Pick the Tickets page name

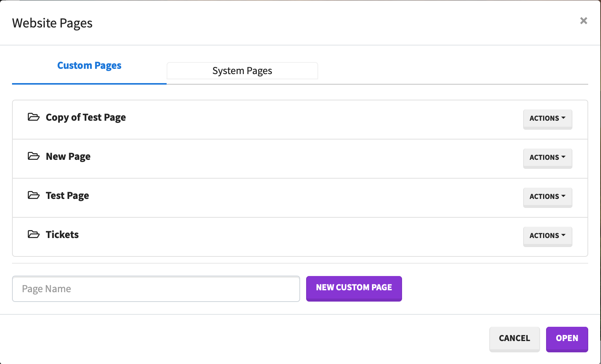tap(62, 235)
